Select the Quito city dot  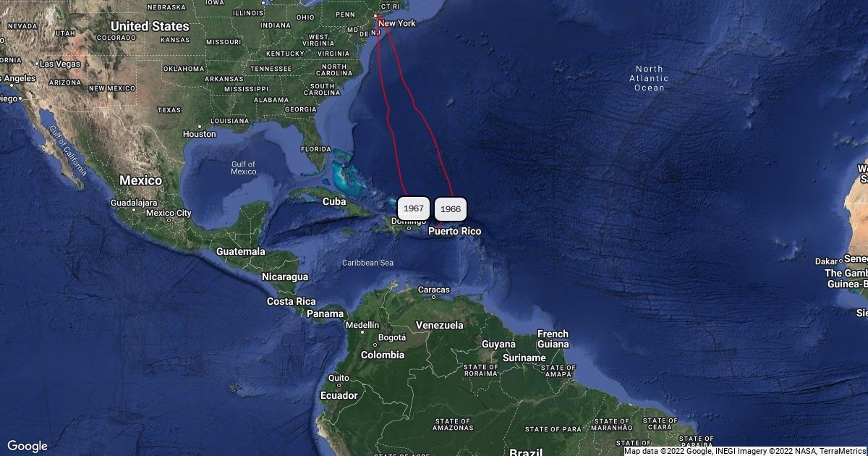pyautogui.click(x=338, y=387)
